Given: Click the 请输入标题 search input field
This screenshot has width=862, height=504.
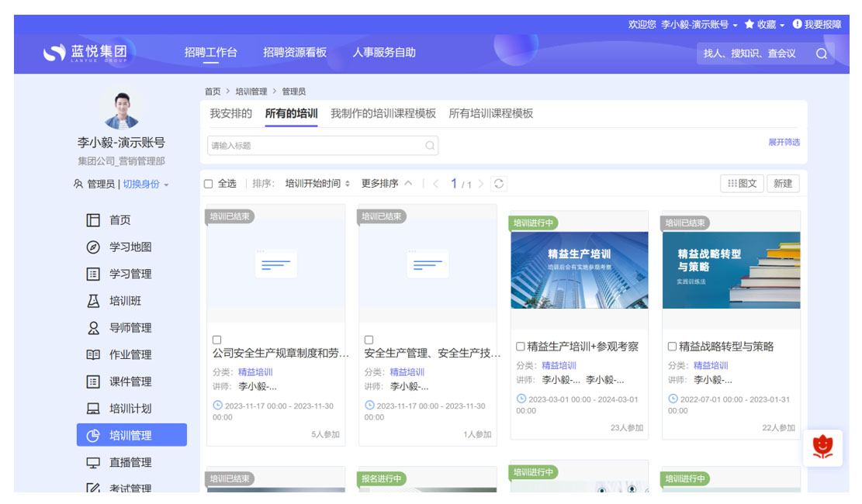Looking at the screenshot, I should tap(317, 146).
